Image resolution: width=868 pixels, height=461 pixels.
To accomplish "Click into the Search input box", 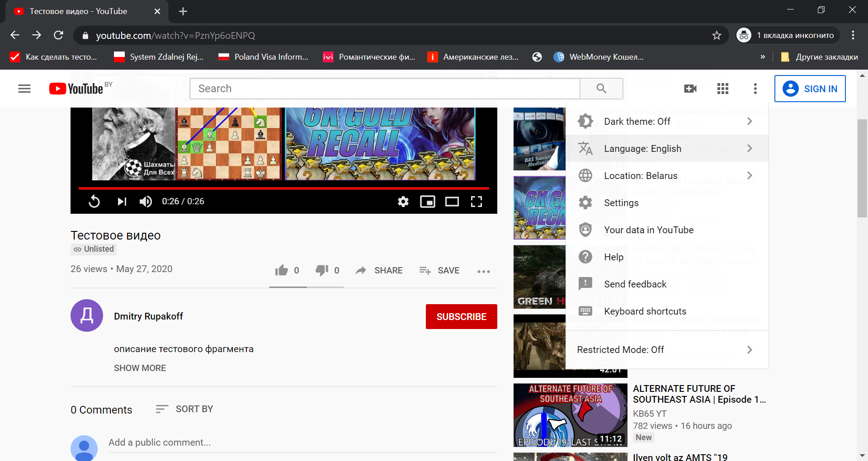I will pyautogui.click(x=385, y=89).
